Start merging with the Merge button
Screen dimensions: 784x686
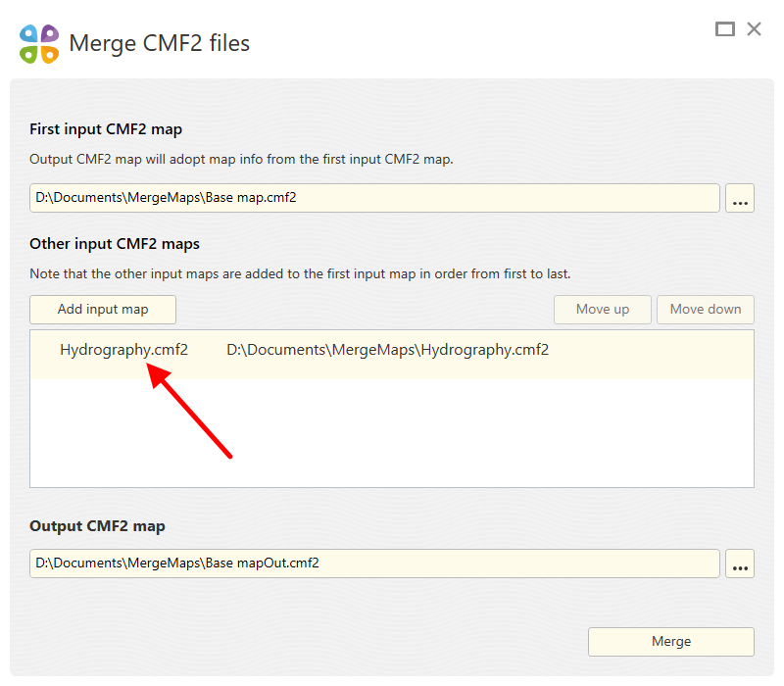pyautogui.click(x=671, y=642)
